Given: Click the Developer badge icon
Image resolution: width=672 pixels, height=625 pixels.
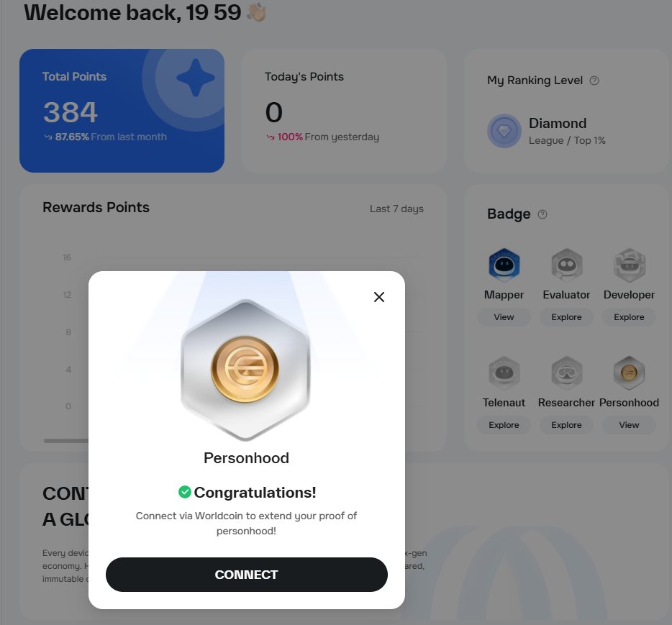Looking at the screenshot, I should point(629,265).
